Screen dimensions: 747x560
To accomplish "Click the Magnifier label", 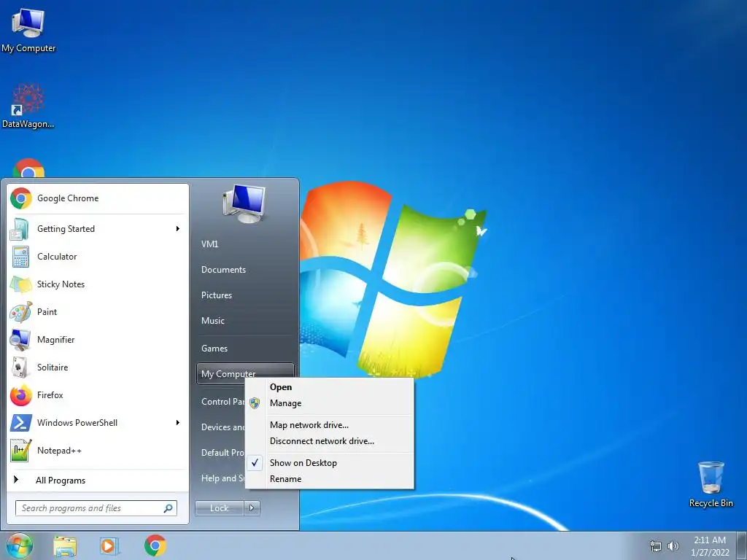I will point(55,340).
